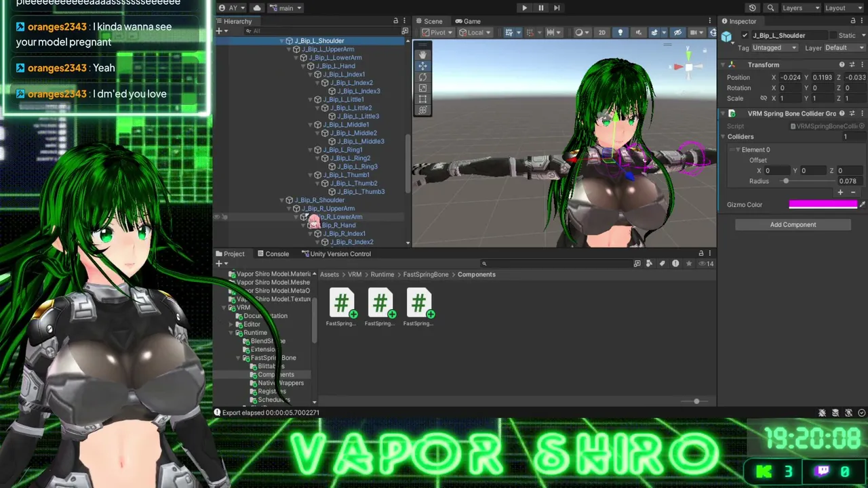The width and height of the screenshot is (868, 488).
Task: Select the Rect tool in Scene
Action: pyautogui.click(x=422, y=99)
